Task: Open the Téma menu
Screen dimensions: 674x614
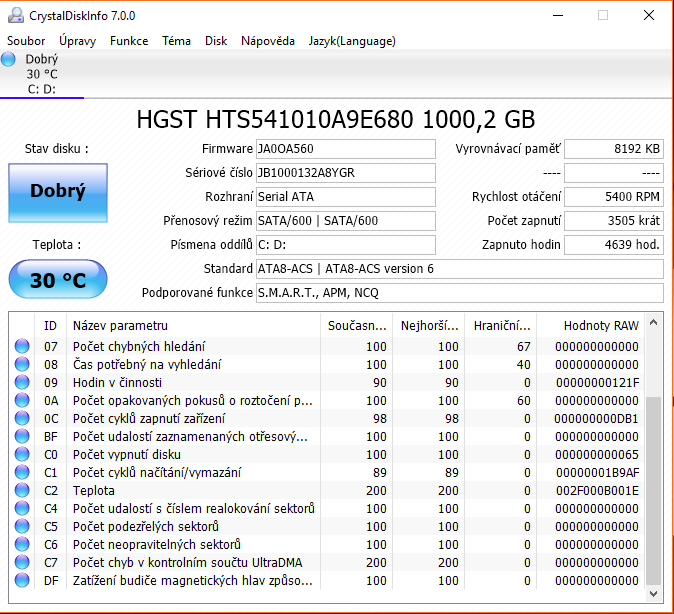Action: tap(176, 41)
